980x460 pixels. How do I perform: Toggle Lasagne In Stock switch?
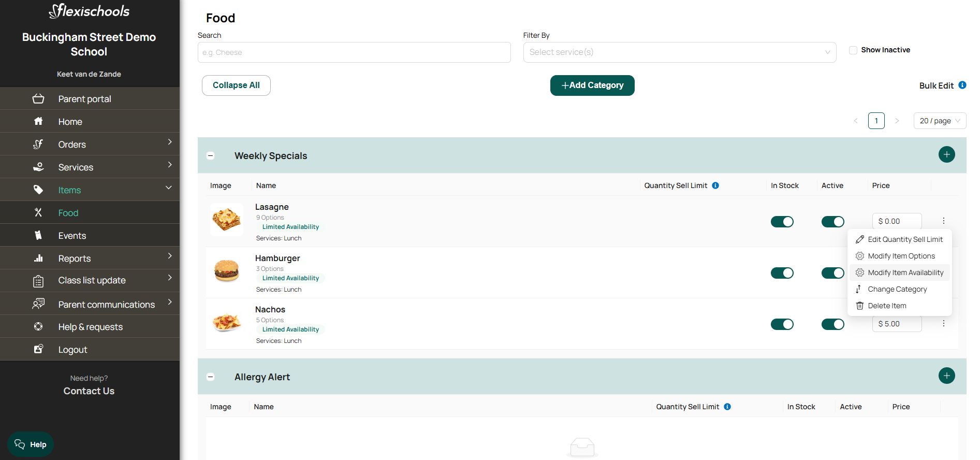tap(782, 222)
